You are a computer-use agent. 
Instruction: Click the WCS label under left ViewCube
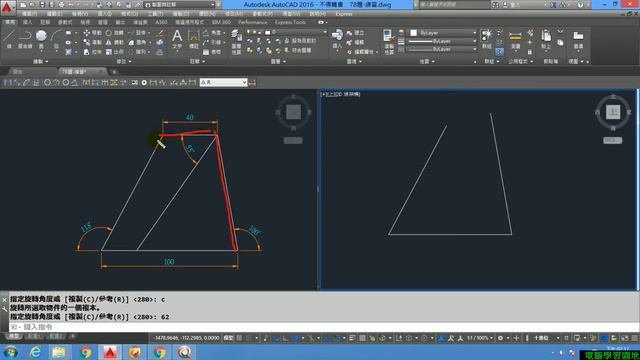tap(293, 140)
